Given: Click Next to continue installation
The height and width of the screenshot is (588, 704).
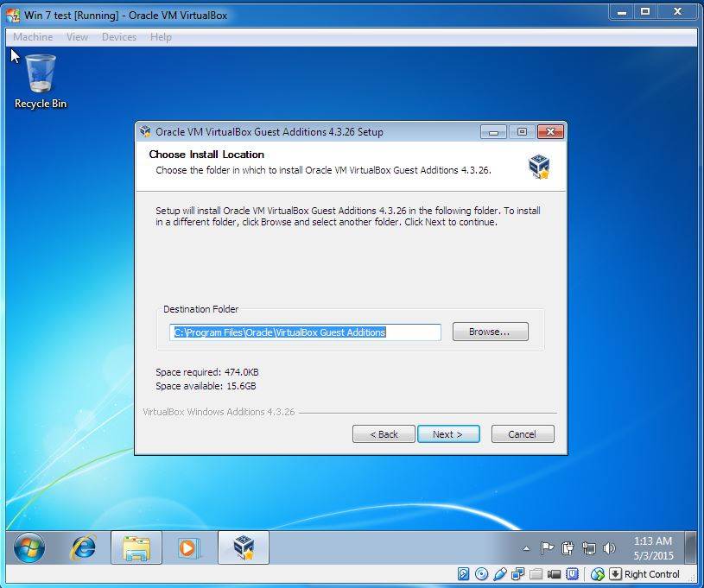Looking at the screenshot, I should [448, 434].
